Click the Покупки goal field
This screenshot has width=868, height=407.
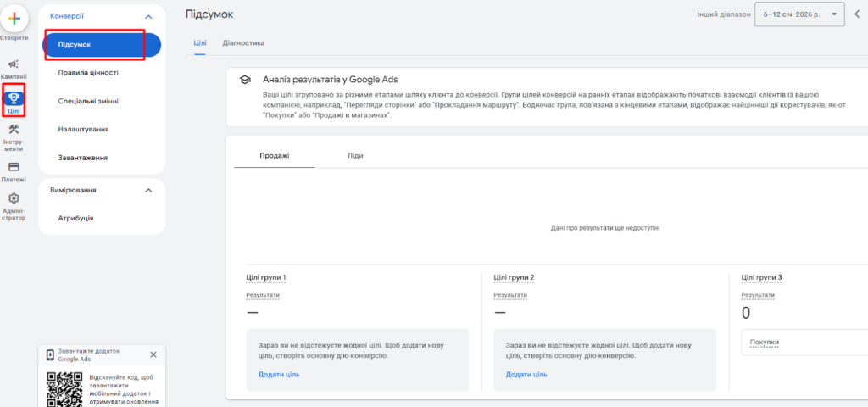click(801, 342)
